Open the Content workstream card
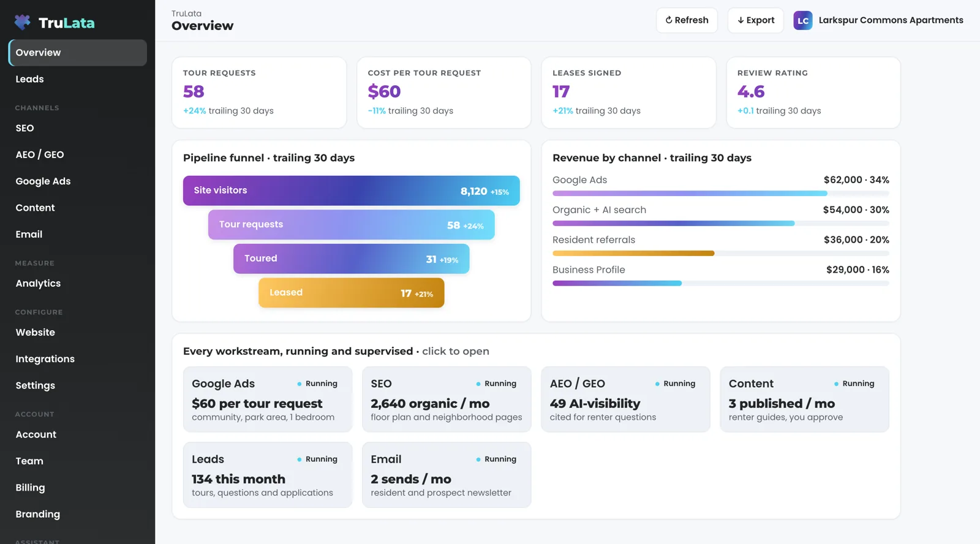980x544 pixels. point(804,399)
